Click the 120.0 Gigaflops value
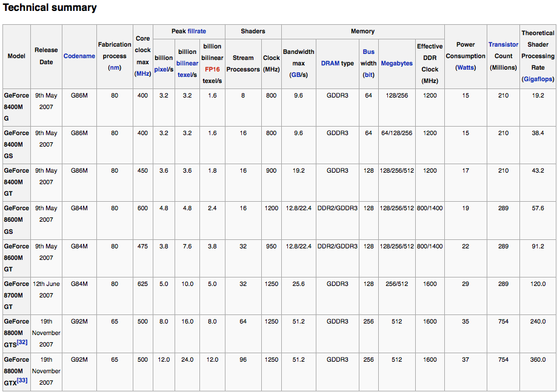The image size is (557, 392). 538,284
